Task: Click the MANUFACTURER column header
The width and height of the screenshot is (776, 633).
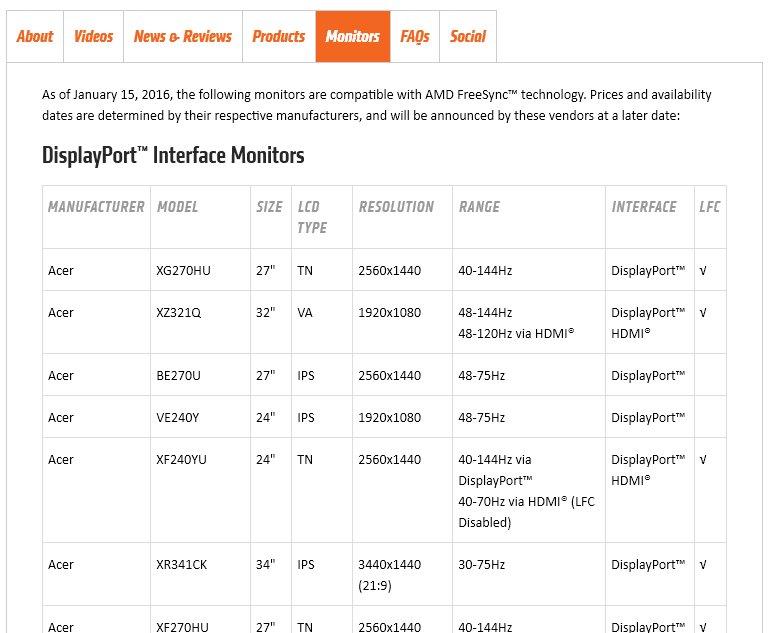Action: click(x=96, y=207)
